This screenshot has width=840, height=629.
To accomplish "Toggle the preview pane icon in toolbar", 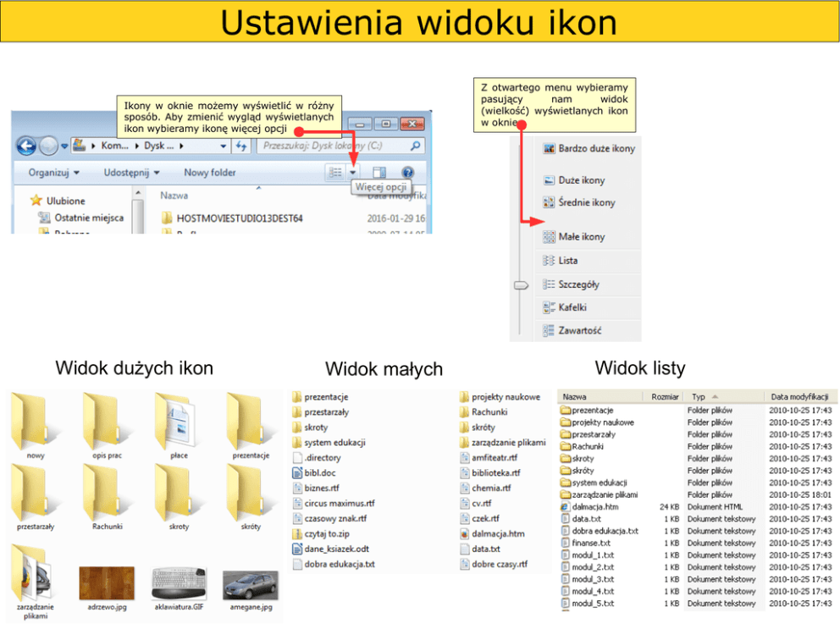I will (379, 172).
